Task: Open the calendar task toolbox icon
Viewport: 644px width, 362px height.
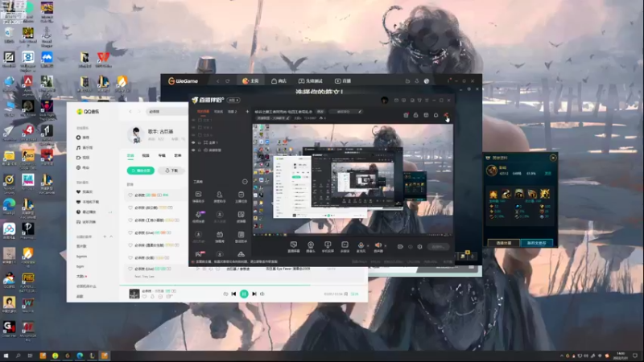Action: tap(241, 195)
